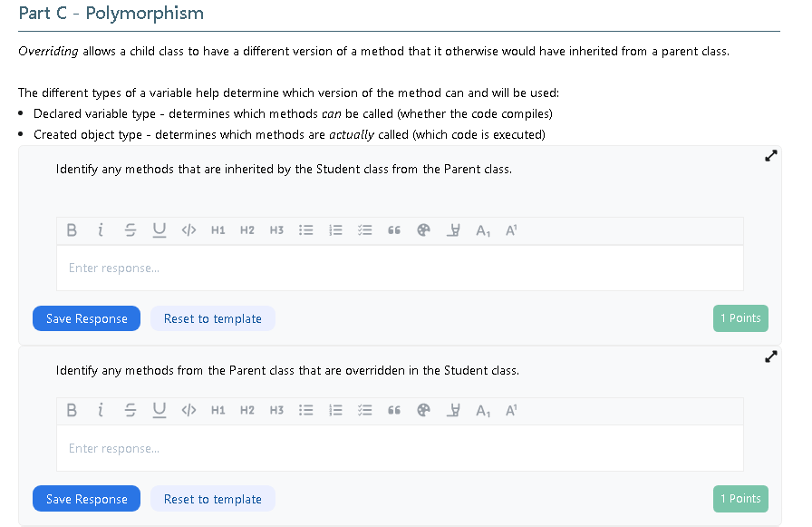Save Response for overridden methods question
The height and width of the screenshot is (527, 812).
(x=86, y=499)
